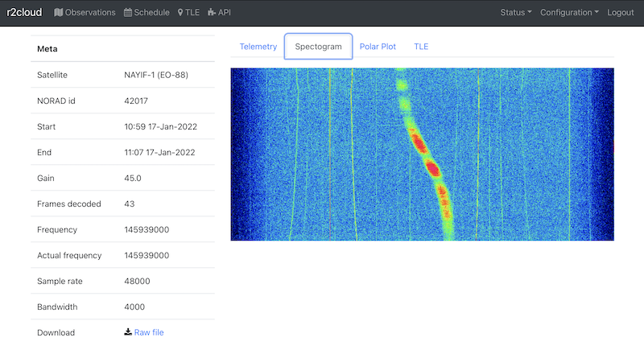Click the spectrogram waterfall image
644x350 pixels.
click(x=422, y=154)
